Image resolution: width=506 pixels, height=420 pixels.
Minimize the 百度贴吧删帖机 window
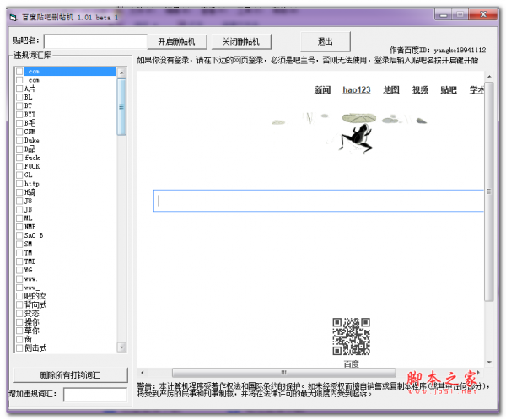click(444, 14)
